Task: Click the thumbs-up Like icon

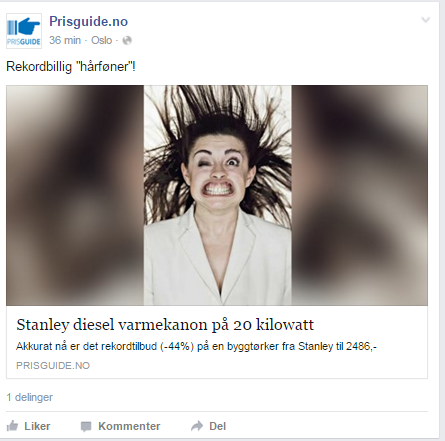Action: pos(12,426)
